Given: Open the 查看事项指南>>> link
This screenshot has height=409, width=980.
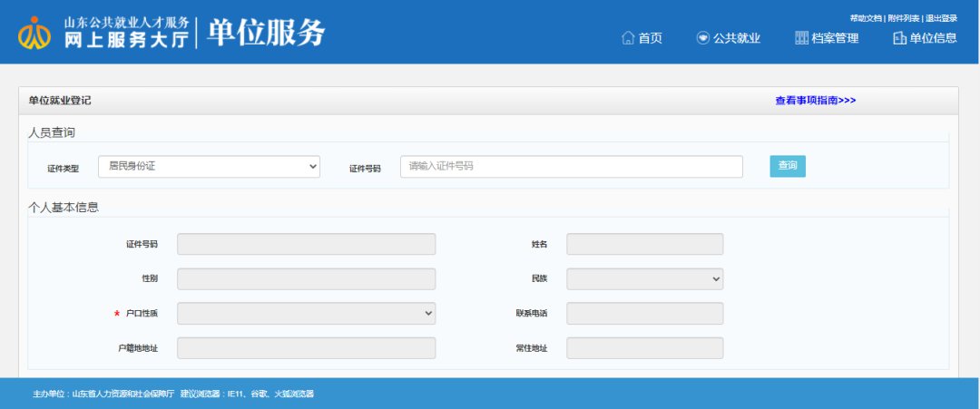Looking at the screenshot, I should click(815, 101).
